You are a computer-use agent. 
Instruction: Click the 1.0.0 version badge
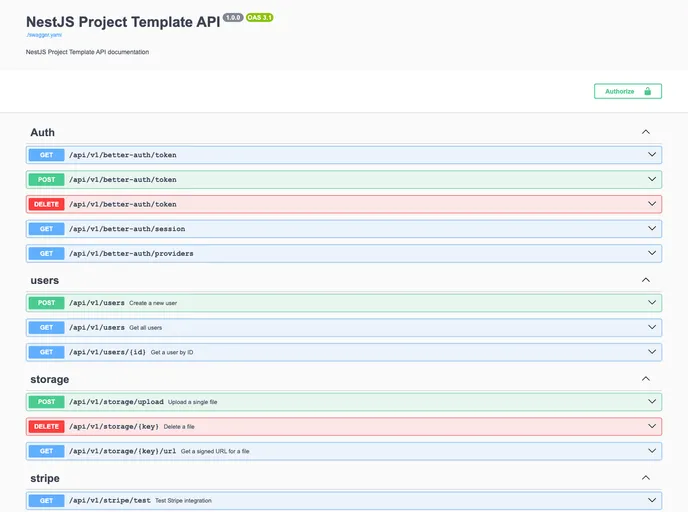point(233,18)
